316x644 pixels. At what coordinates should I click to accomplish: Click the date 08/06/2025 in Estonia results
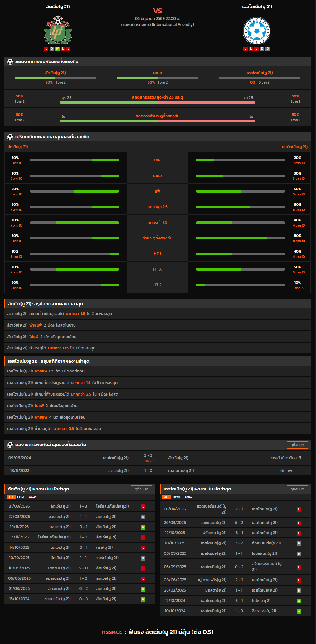coord(175,580)
